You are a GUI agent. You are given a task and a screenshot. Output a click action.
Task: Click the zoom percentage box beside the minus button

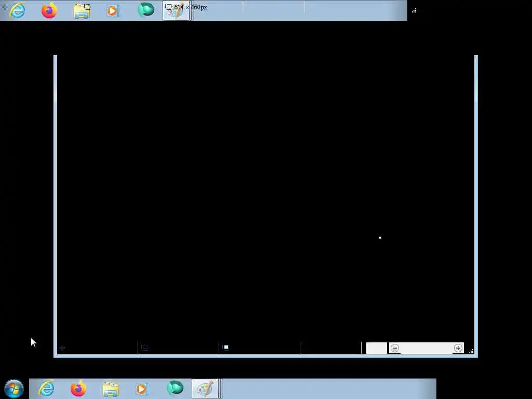coord(376,348)
